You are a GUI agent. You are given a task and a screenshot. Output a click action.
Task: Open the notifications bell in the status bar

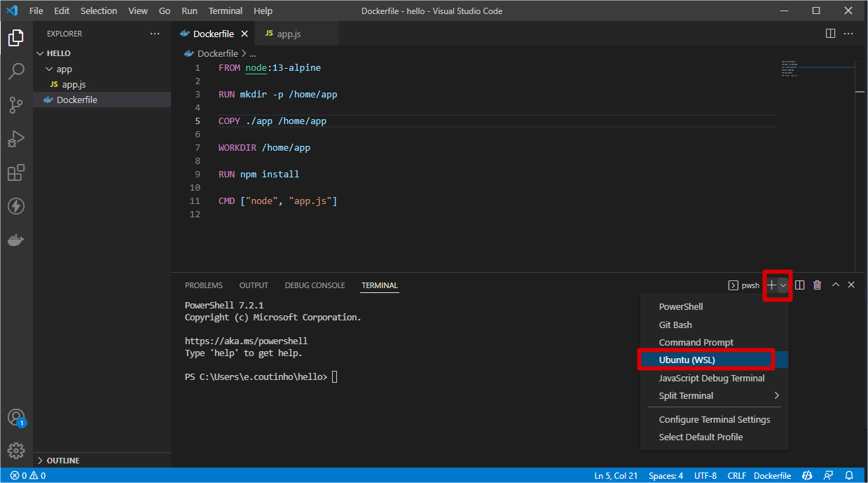[x=850, y=476]
